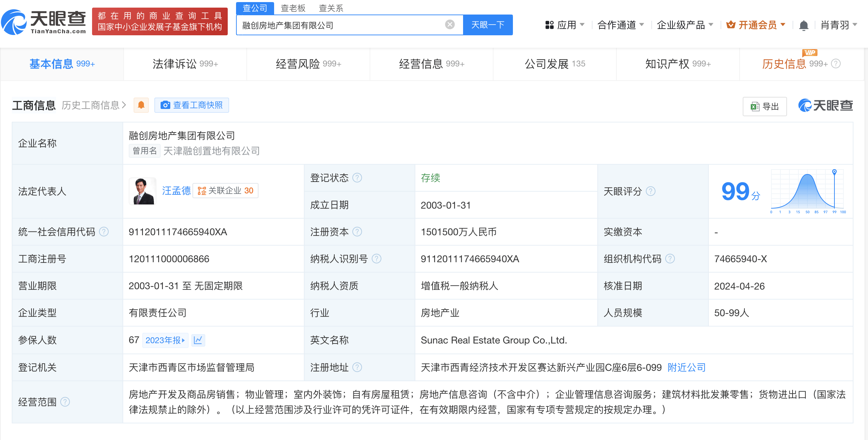The height and width of the screenshot is (440, 868).
Task: Open help icon next to 天眼评分
Action: tap(651, 191)
